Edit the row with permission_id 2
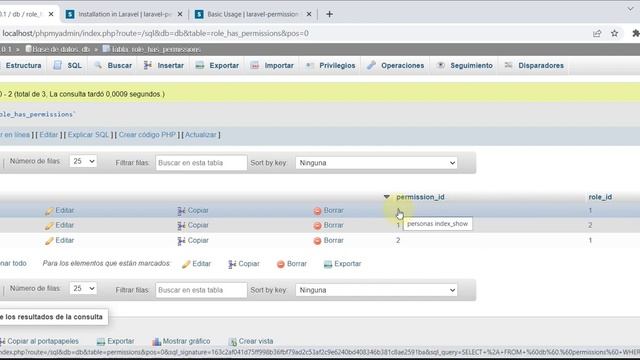The image size is (640, 360). [60, 240]
